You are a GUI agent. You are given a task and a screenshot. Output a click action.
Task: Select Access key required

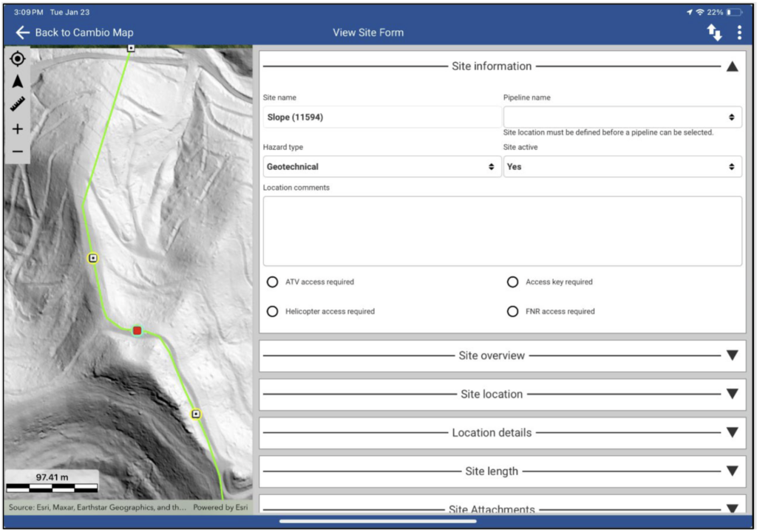512,282
